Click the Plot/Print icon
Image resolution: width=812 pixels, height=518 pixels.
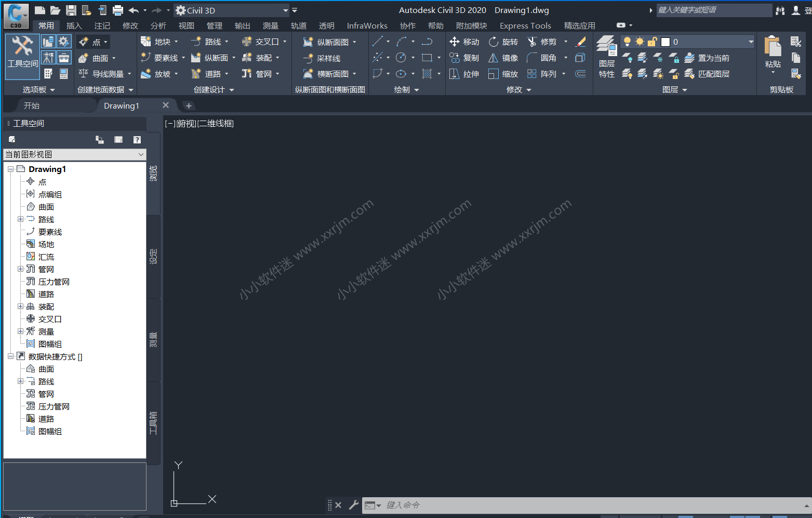[x=118, y=10]
